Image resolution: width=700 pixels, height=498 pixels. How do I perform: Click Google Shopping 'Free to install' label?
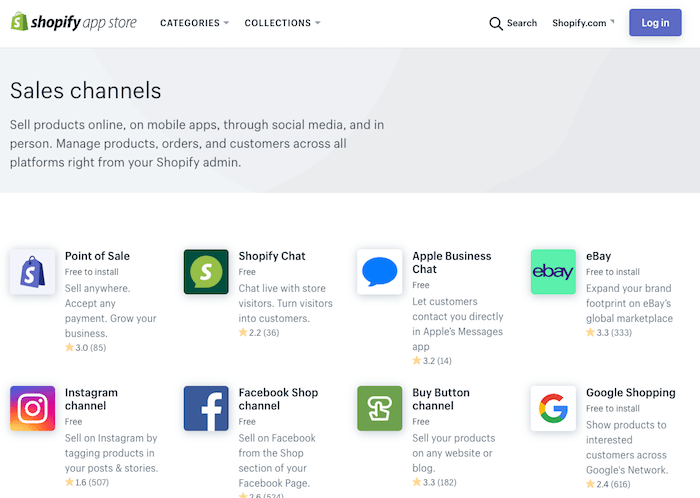[612, 408]
